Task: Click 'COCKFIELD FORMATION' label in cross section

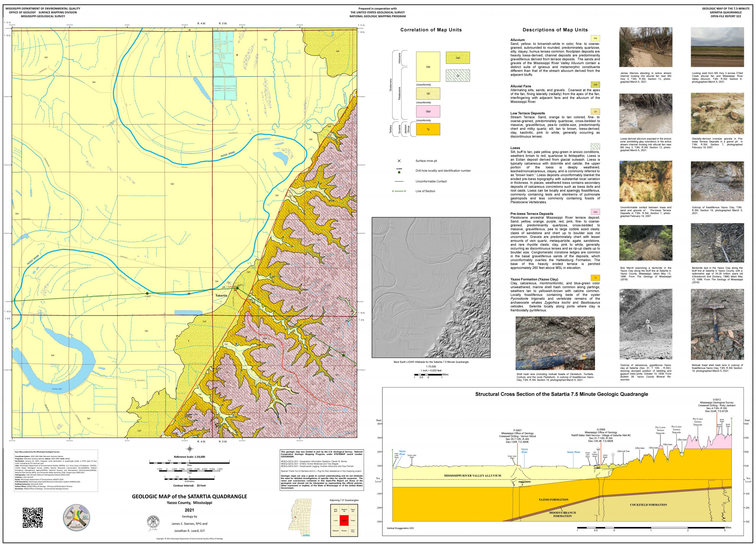Action: [x=648, y=505]
